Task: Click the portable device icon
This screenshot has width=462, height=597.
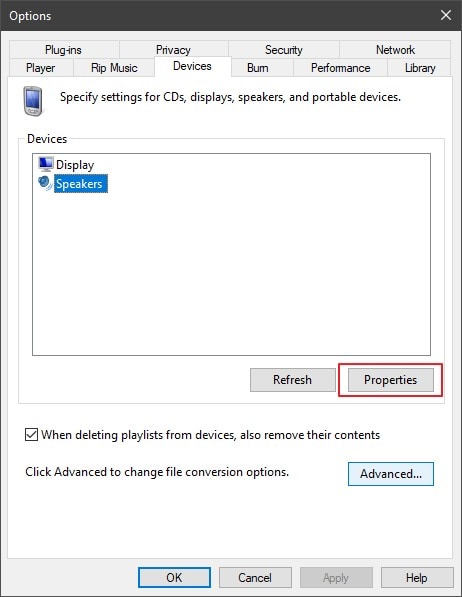Action: coord(33,101)
